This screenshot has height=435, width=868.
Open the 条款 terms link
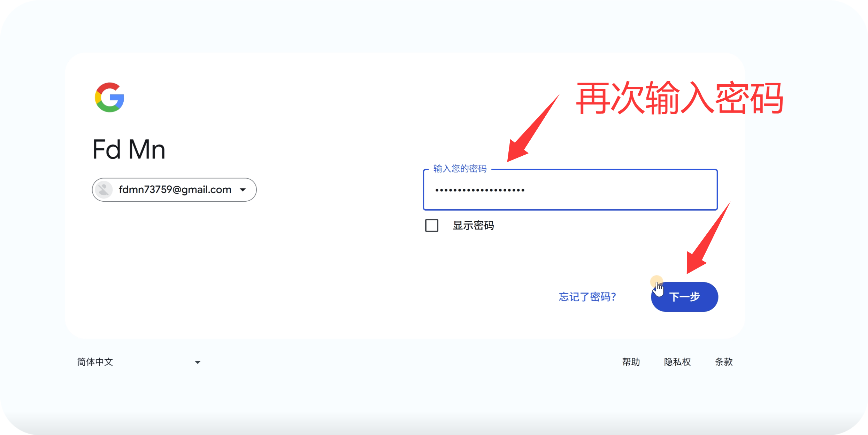pyautogui.click(x=723, y=362)
